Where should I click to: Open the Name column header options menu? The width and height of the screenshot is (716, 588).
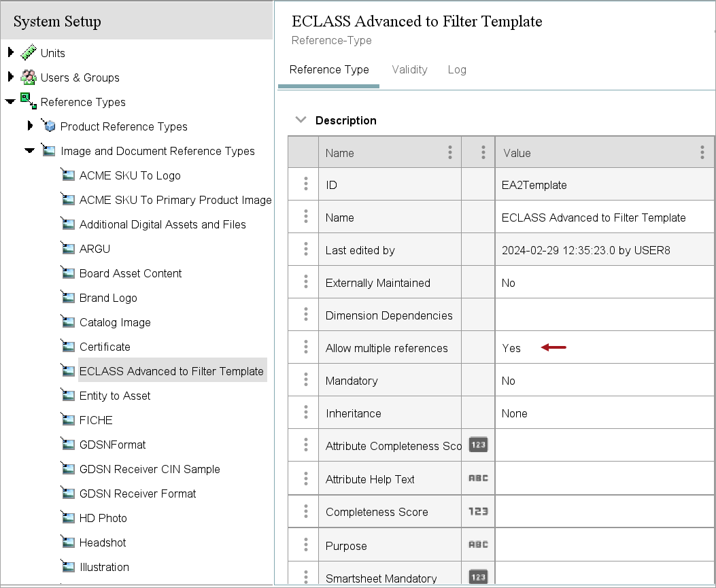(449, 152)
